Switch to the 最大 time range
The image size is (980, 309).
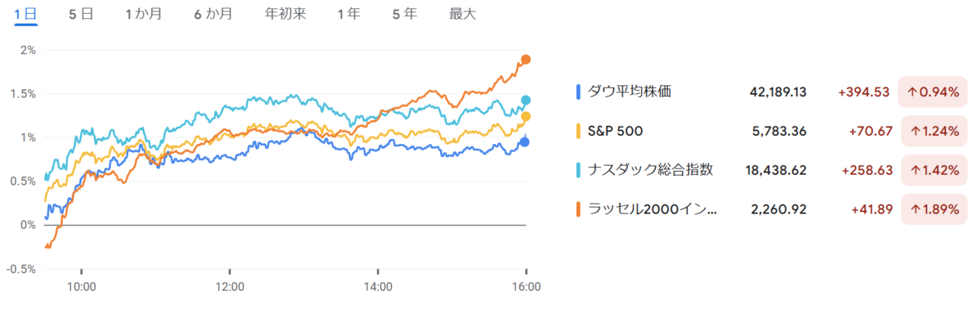462,14
